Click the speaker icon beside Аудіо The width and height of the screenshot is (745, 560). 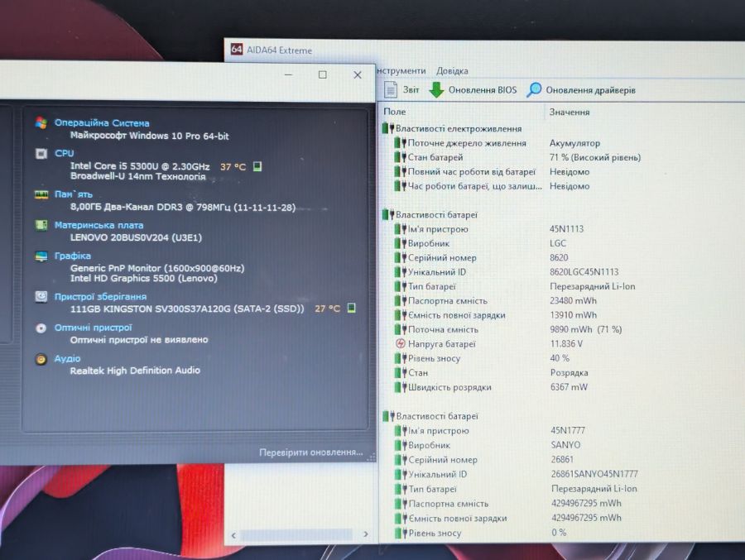pyautogui.click(x=41, y=359)
